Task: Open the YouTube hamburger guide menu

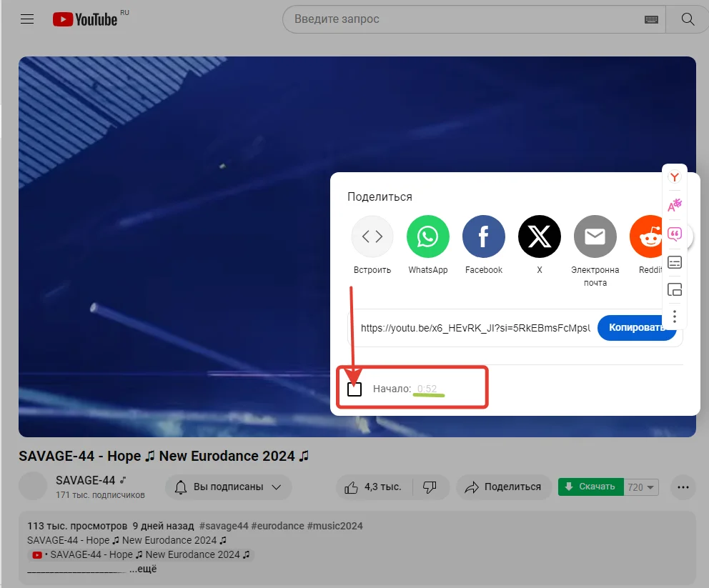Action: coord(27,19)
